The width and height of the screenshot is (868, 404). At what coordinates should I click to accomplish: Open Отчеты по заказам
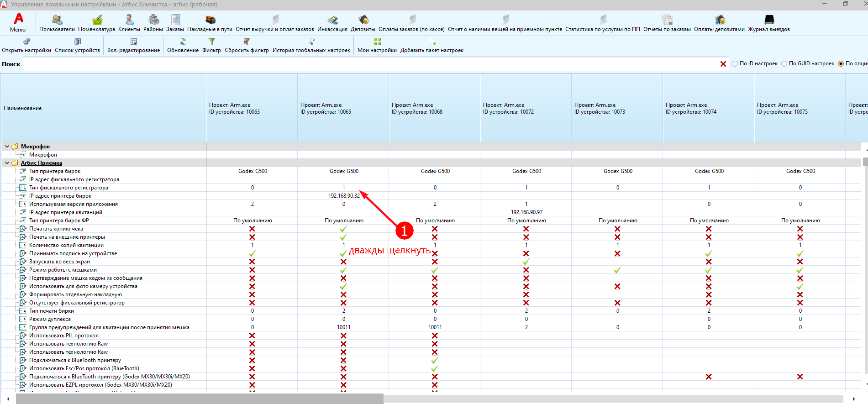tap(667, 23)
